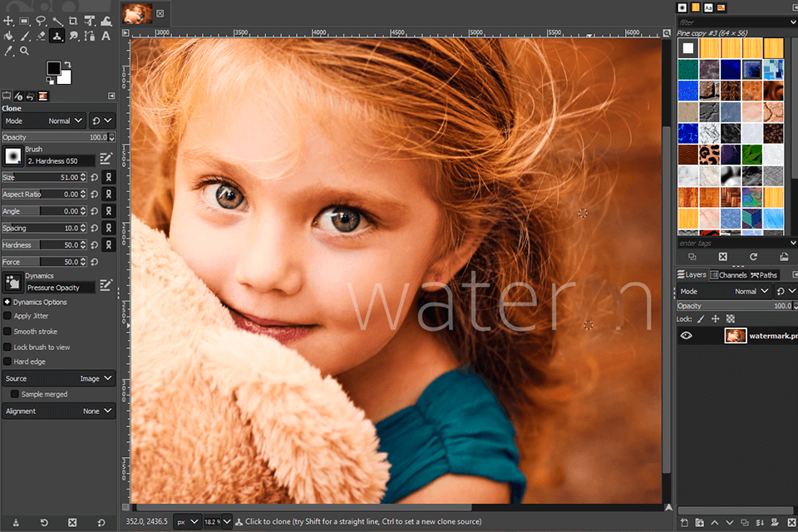Screen dimensions: 798x532
Task: Select the Zoom tool in the toolbox
Action: (24, 50)
